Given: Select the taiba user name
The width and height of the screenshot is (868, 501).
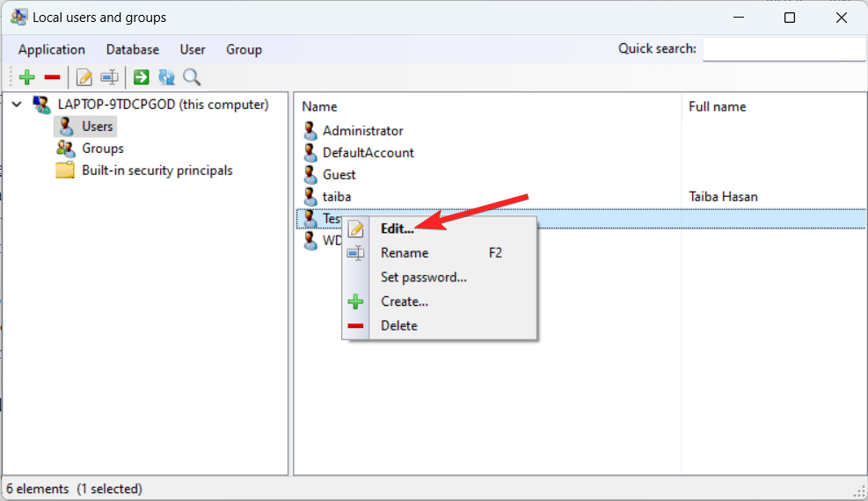Looking at the screenshot, I should click(337, 197).
